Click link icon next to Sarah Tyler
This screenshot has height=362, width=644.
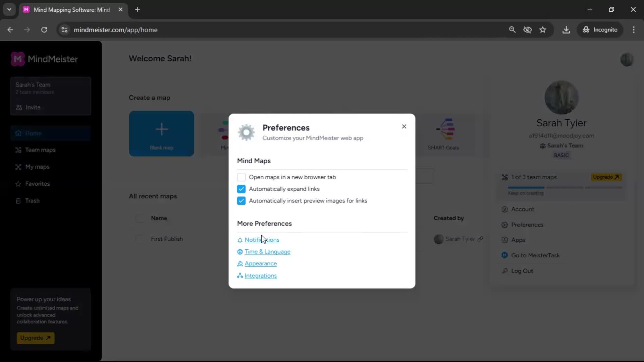[480, 239]
